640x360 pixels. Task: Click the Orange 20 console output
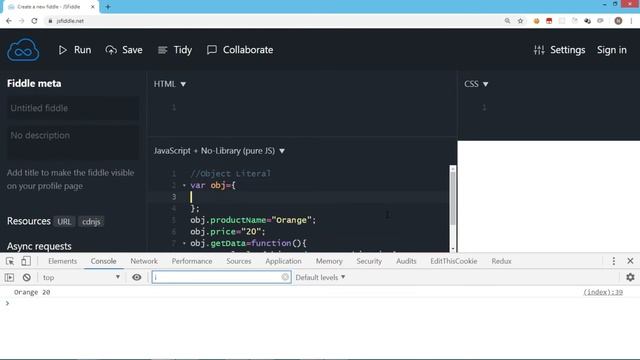[32, 292]
